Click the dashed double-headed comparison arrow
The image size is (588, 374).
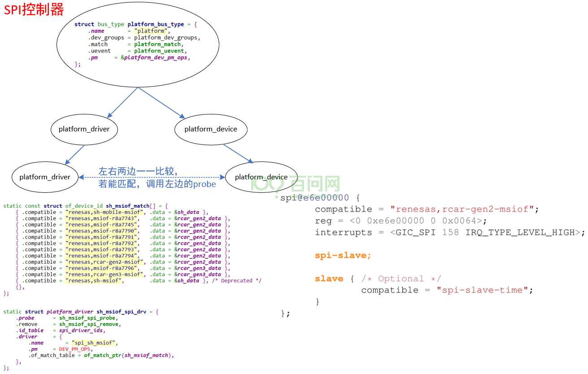point(152,178)
